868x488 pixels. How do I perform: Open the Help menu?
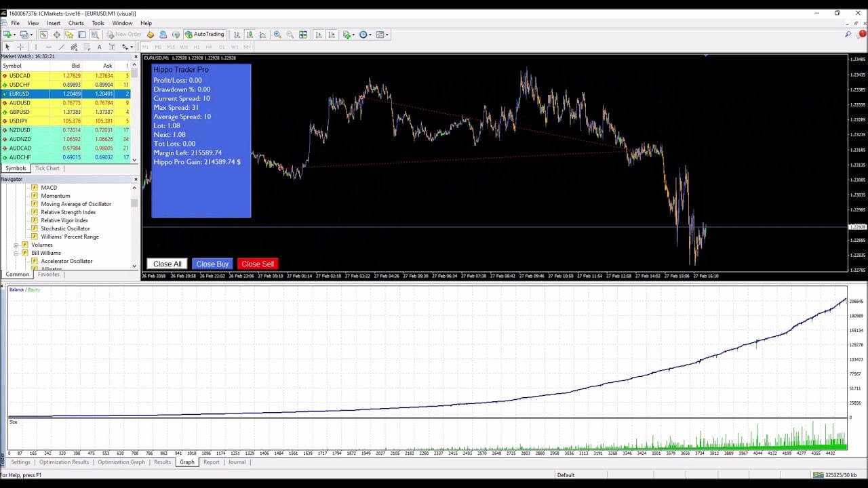(x=146, y=23)
